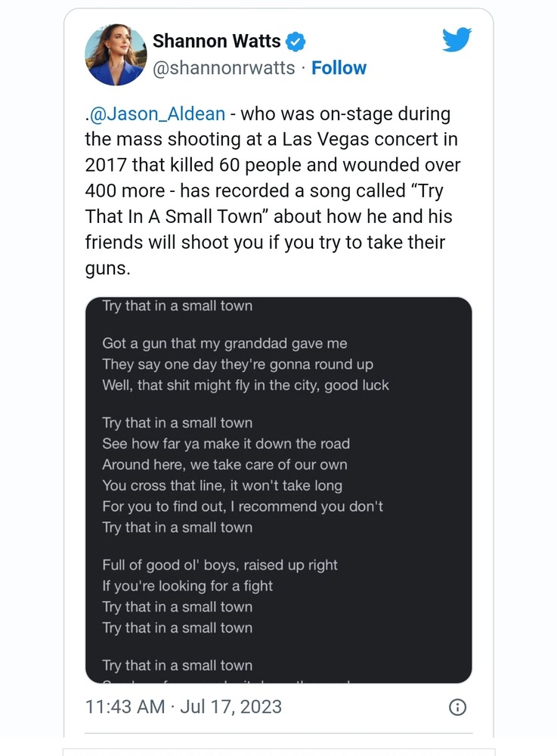Click the "They say one day" lyric line
Image resolution: width=557 pixels, height=756 pixels.
(237, 364)
